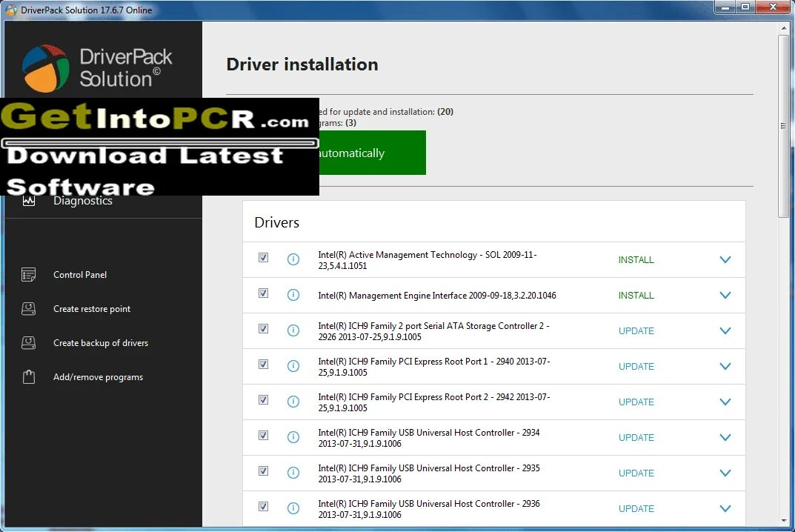The height and width of the screenshot is (532, 795).
Task: Click the DriverPack Solution logo
Action: click(97, 68)
